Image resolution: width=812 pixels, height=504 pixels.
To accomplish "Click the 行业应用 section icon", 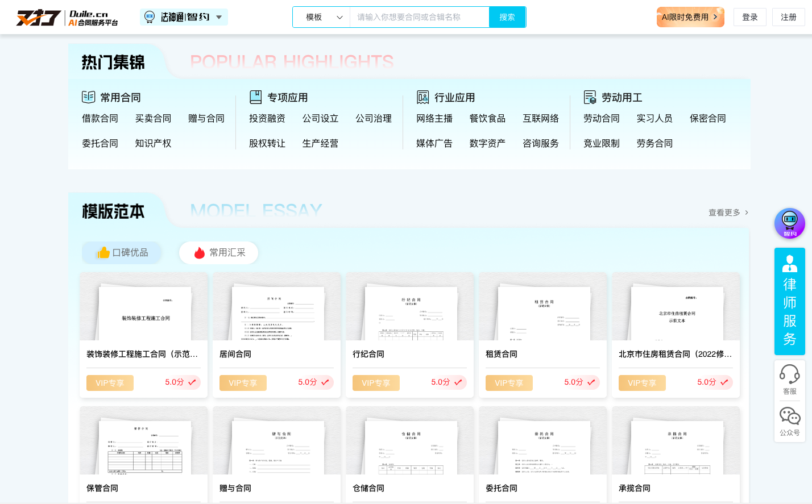I will [422, 97].
